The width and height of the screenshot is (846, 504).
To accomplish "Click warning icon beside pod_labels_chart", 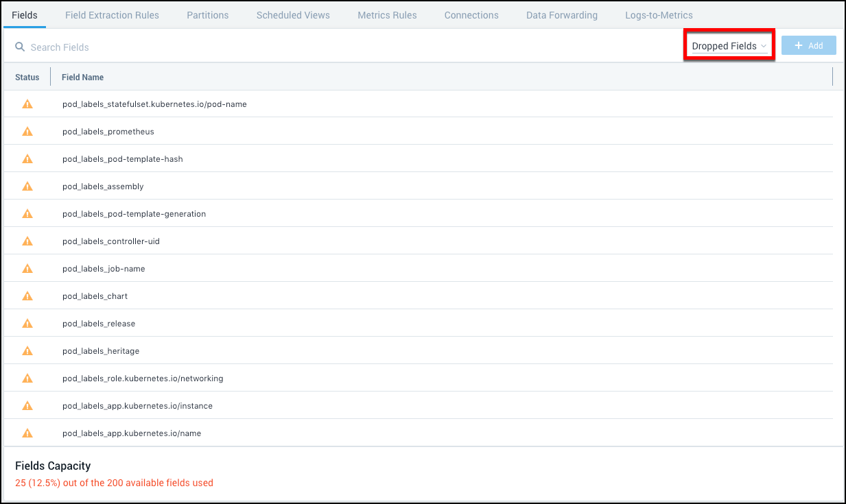I will [x=27, y=296].
